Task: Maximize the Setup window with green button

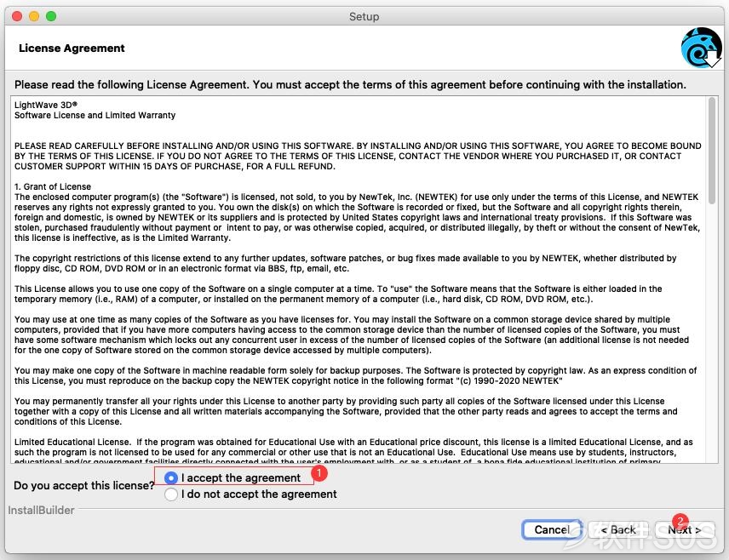Action: tap(51, 16)
